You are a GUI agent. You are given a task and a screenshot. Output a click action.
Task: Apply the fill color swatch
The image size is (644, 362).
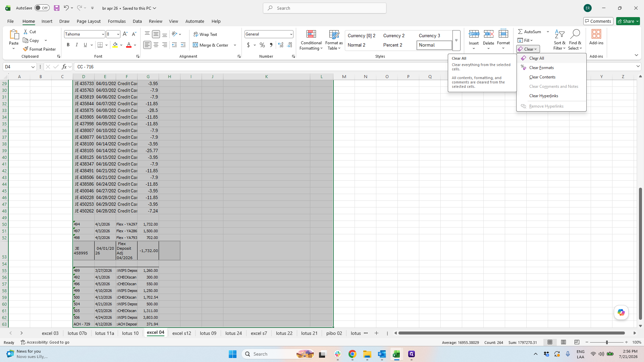pos(115,45)
